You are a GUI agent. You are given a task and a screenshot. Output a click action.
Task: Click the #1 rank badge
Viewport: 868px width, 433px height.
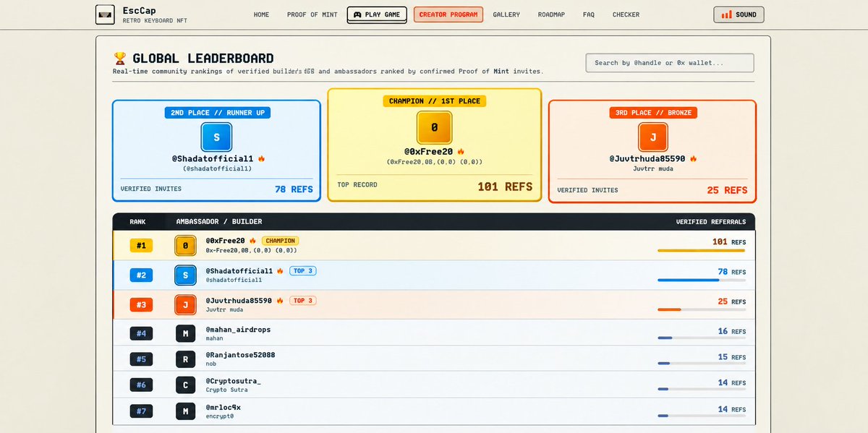pos(141,246)
